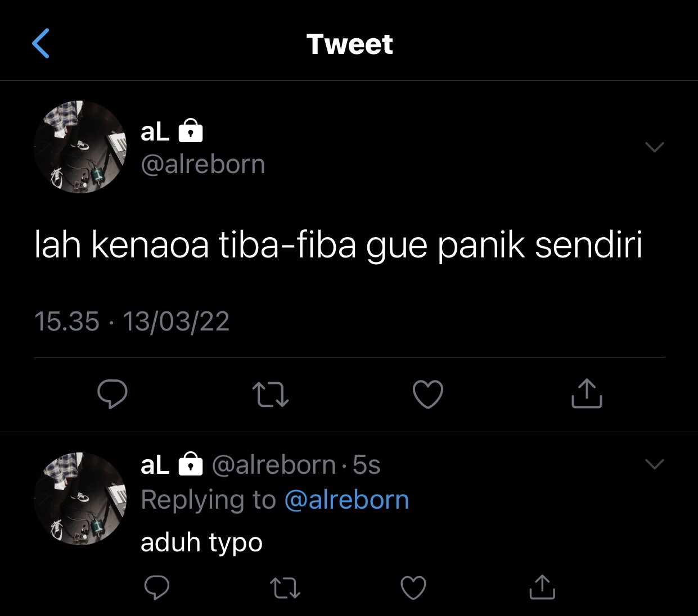698x616 pixels.
Task: Open the main tweet's options chevron
Action: [655, 147]
